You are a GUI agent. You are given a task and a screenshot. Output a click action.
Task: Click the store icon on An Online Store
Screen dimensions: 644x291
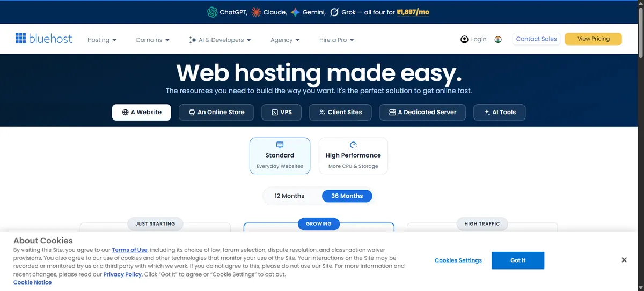(x=192, y=112)
